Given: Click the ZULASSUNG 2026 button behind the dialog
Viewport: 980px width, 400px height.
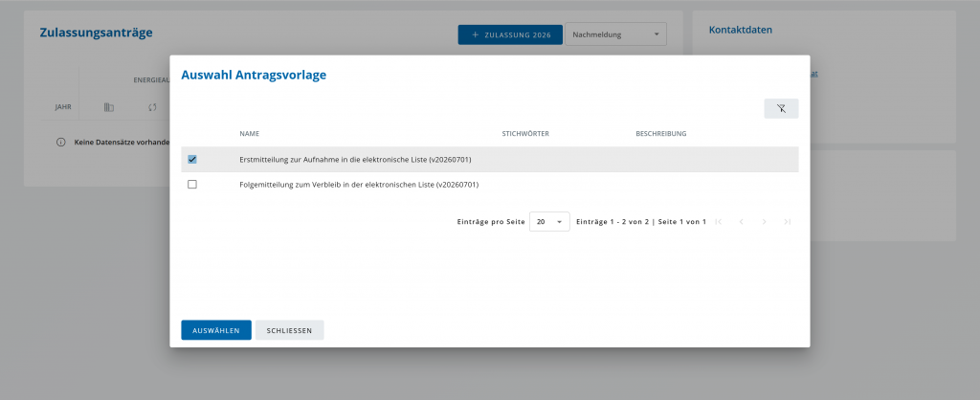Looking at the screenshot, I should [x=511, y=35].
